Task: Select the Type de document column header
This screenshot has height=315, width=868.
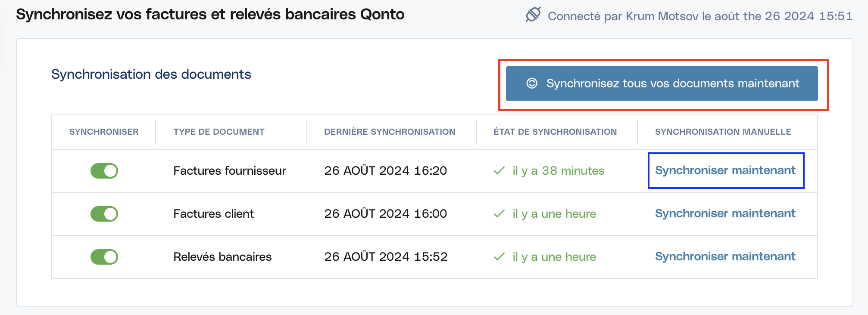Action: (219, 132)
